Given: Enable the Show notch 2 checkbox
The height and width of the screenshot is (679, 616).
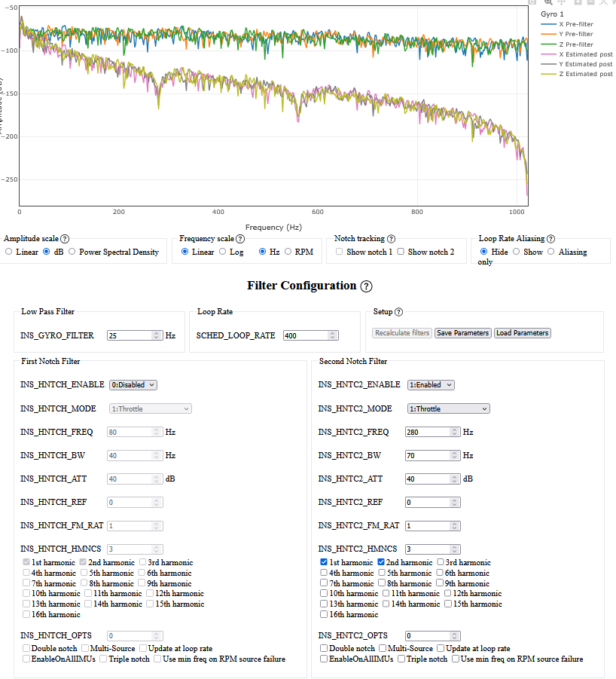Looking at the screenshot, I should (401, 252).
